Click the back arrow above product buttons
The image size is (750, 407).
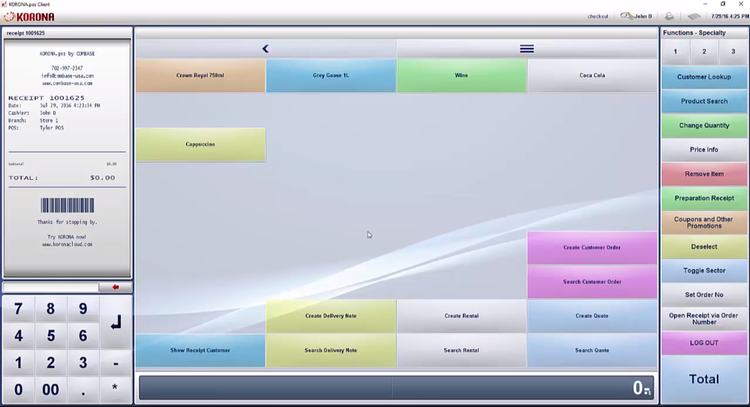[265, 48]
